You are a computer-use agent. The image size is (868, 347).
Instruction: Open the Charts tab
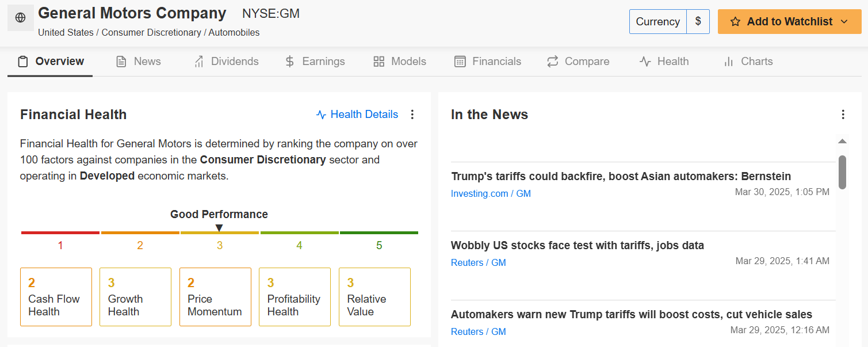click(x=748, y=62)
